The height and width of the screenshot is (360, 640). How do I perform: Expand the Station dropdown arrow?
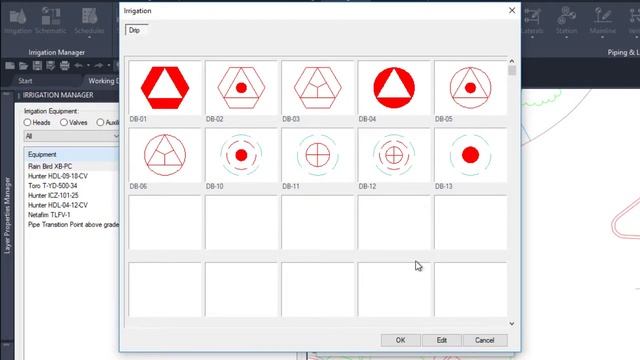[x=567, y=38]
